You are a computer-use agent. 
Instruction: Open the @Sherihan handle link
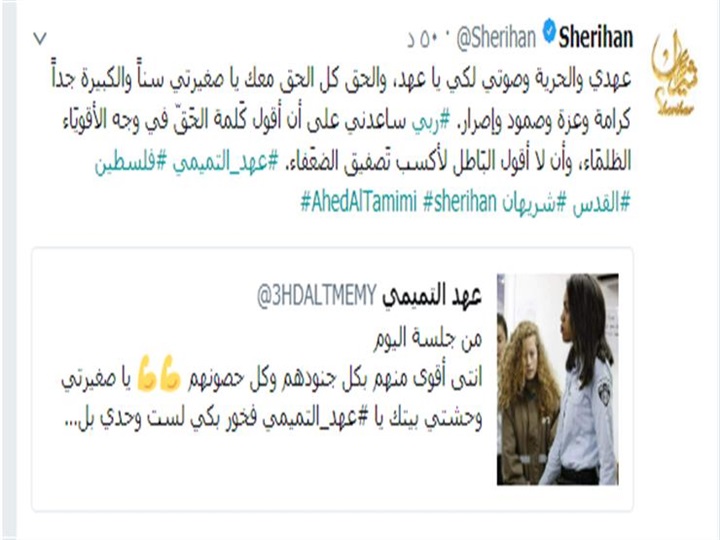[496, 38]
